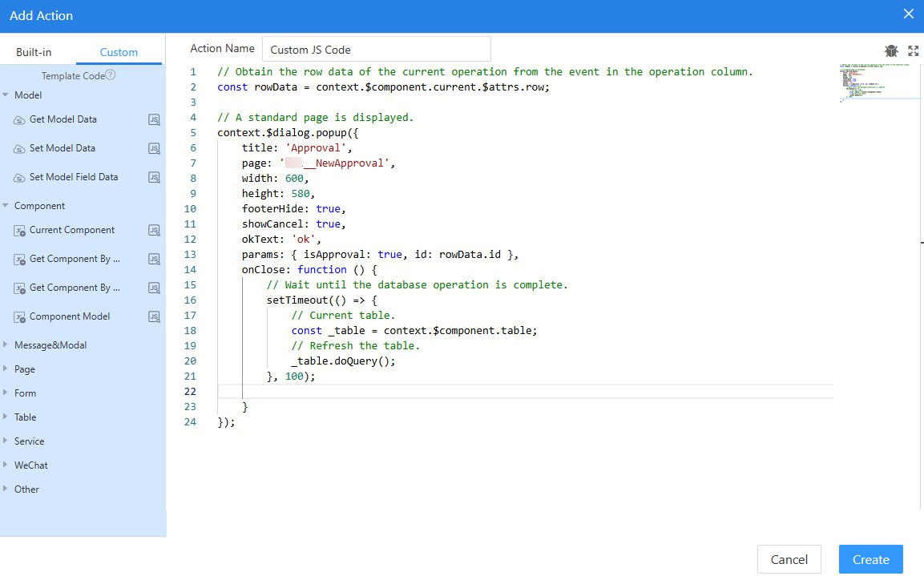Expand the Page section
The image size is (924, 576).
(x=6, y=369)
